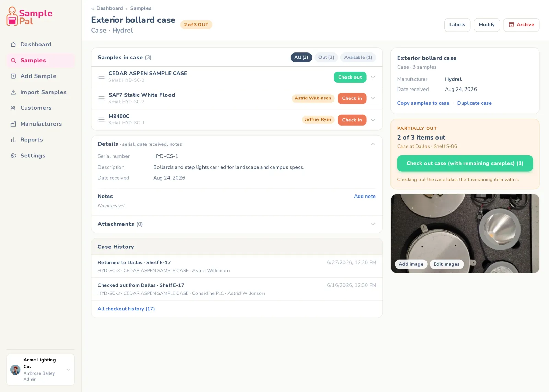
Task: Click the Add Sample plus icon
Action: (13, 76)
